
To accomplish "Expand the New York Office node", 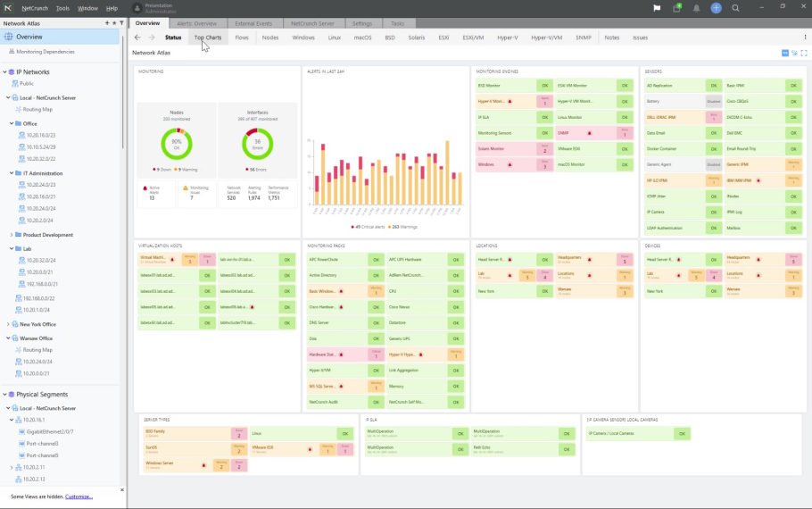I will point(8,324).
